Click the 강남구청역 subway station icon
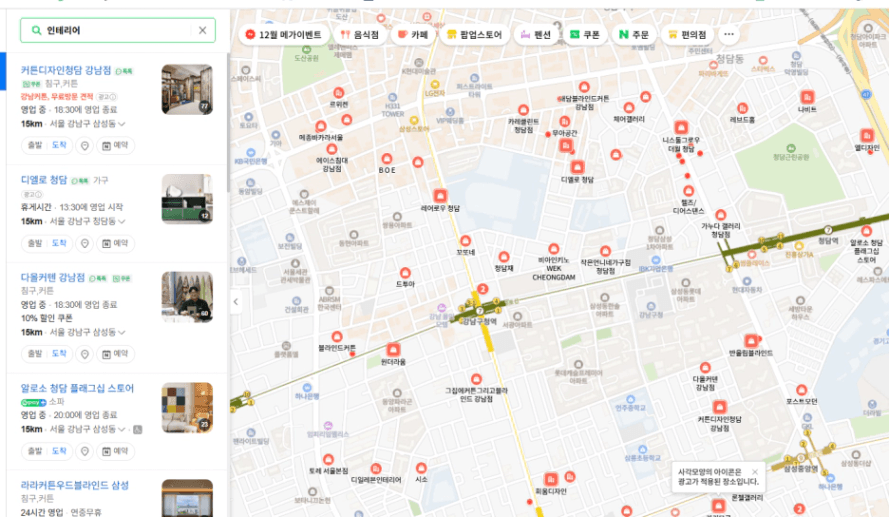Screen dimensions: 889x517 click(x=480, y=311)
